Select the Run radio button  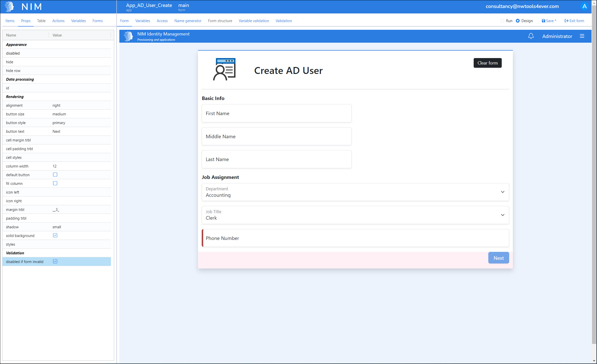click(502, 21)
